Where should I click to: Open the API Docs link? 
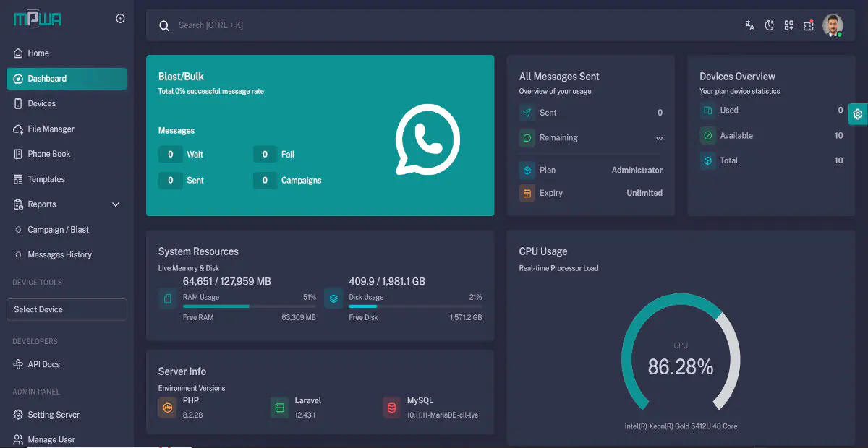tap(43, 365)
